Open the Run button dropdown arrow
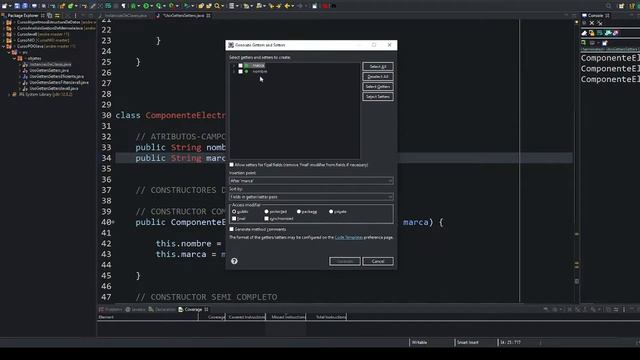Image resolution: width=640 pixels, height=360 pixels. (151, 6)
